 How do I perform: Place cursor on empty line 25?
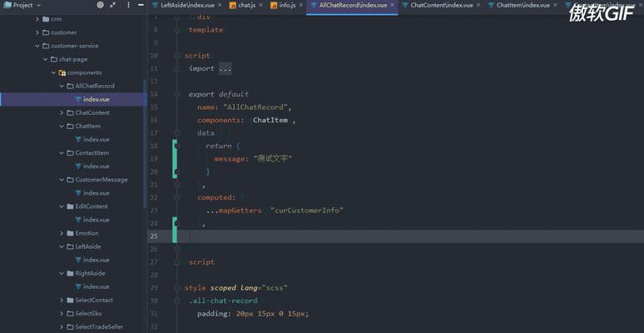click(x=396, y=236)
